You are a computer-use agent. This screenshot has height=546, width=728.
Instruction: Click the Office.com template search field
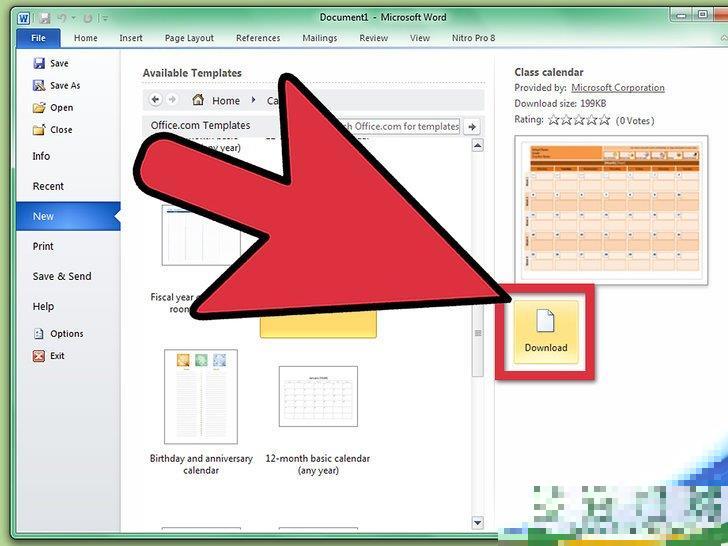pos(400,127)
